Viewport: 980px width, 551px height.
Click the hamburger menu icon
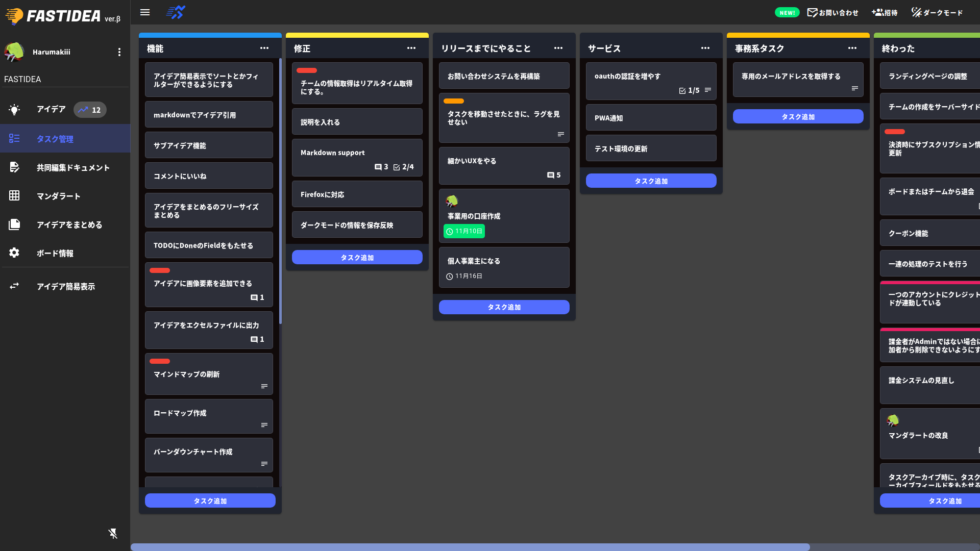[145, 12]
